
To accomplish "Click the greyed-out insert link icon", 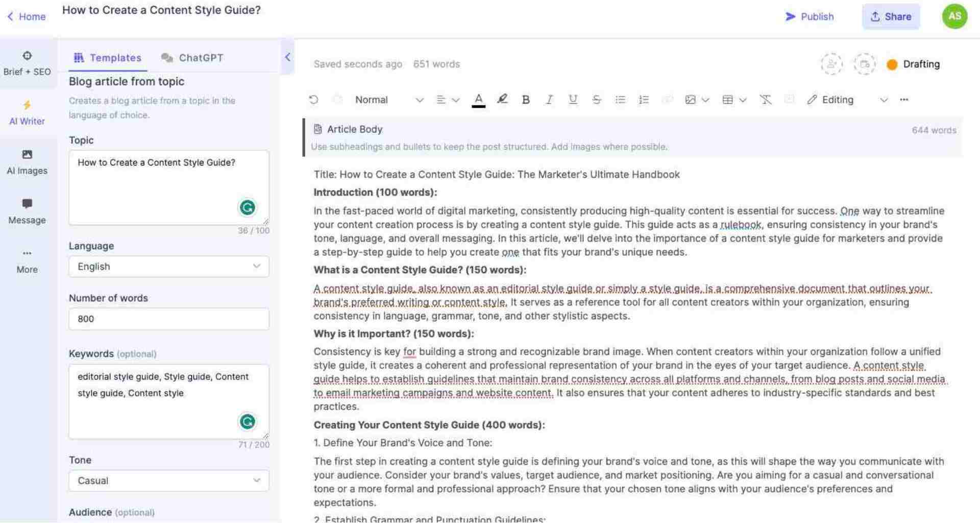I will pyautogui.click(x=668, y=100).
